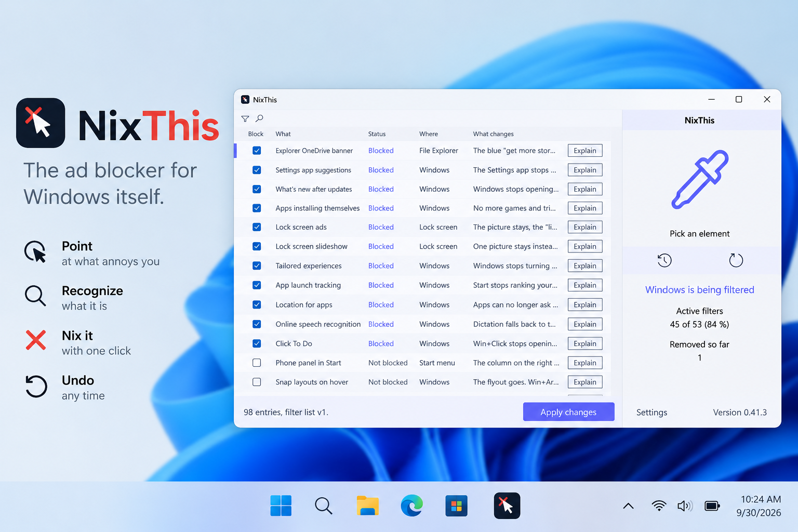Open taskbar Search
This screenshot has width=798, height=532.
pyautogui.click(x=323, y=506)
